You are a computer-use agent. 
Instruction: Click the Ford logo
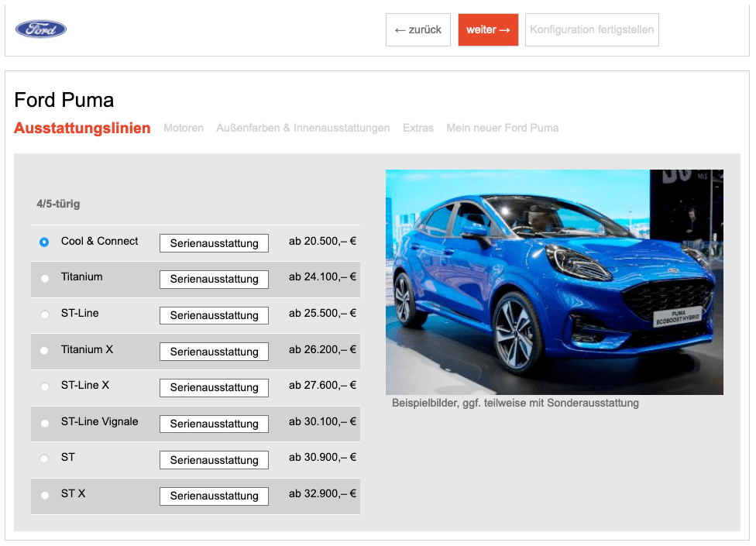[x=41, y=29]
